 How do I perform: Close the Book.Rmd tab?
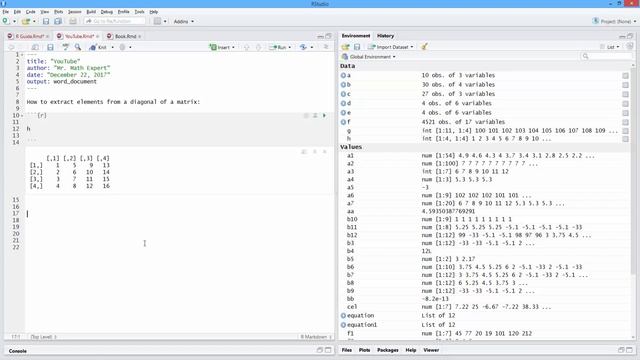click(x=140, y=37)
